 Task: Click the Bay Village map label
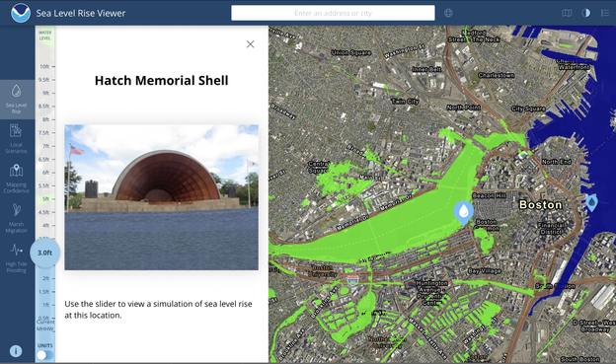coord(485,271)
